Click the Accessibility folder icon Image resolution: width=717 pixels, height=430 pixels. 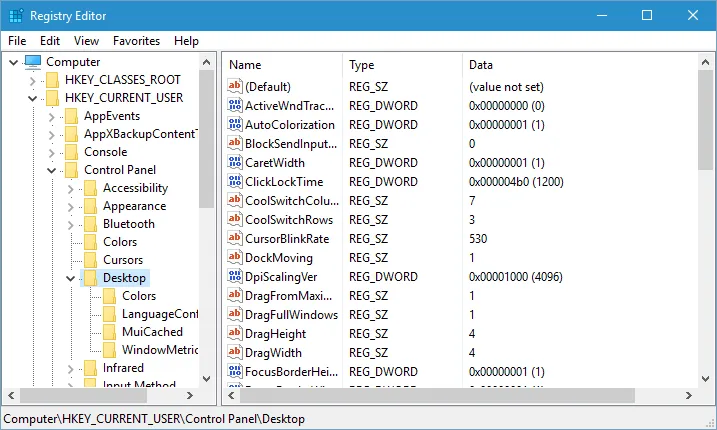pyautogui.click(x=91, y=188)
